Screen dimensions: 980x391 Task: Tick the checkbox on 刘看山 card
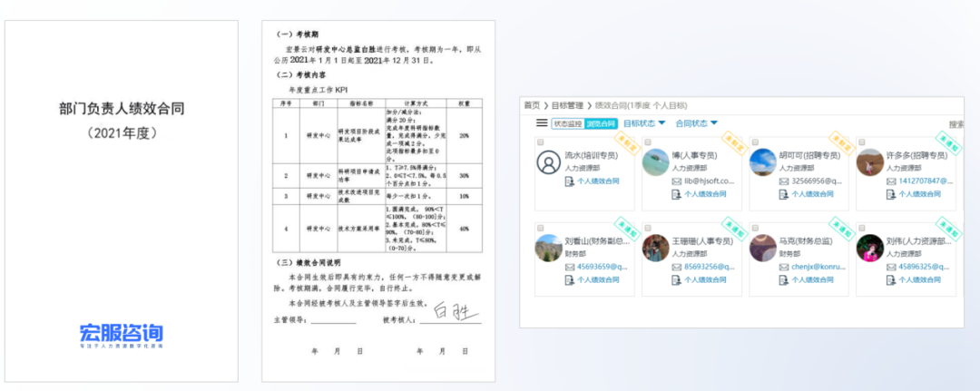click(x=541, y=228)
